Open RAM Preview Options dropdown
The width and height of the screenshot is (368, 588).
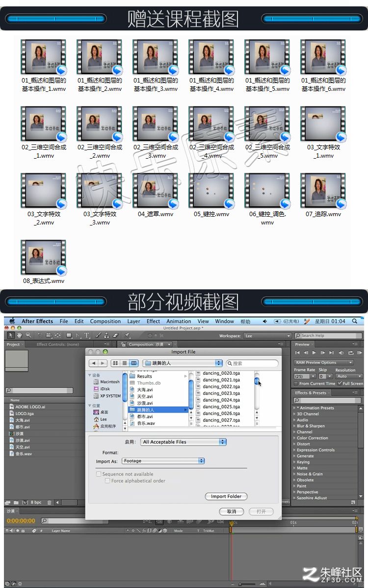(324, 362)
